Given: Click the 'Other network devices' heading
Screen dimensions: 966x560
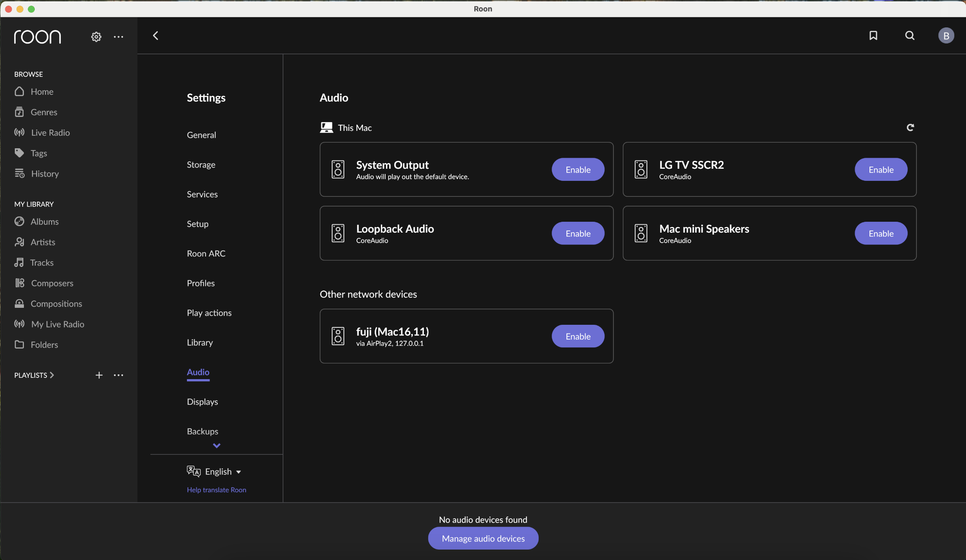Looking at the screenshot, I should coord(368,294).
